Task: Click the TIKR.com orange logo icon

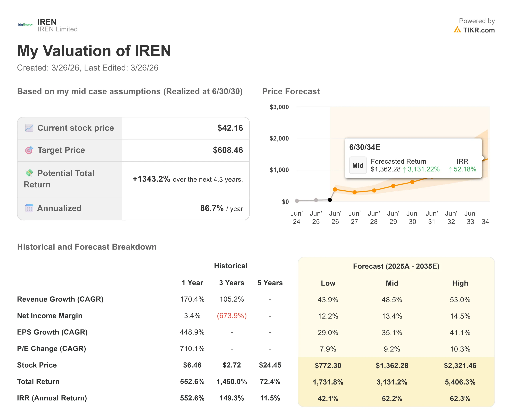Action: pyautogui.click(x=457, y=30)
